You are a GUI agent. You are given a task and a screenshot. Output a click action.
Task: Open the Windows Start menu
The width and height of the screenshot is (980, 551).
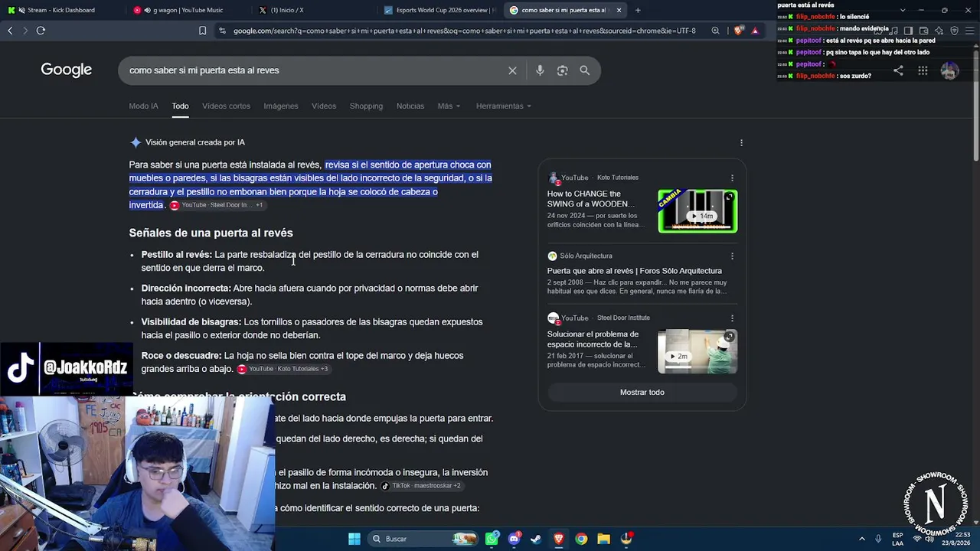click(x=354, y=539)
